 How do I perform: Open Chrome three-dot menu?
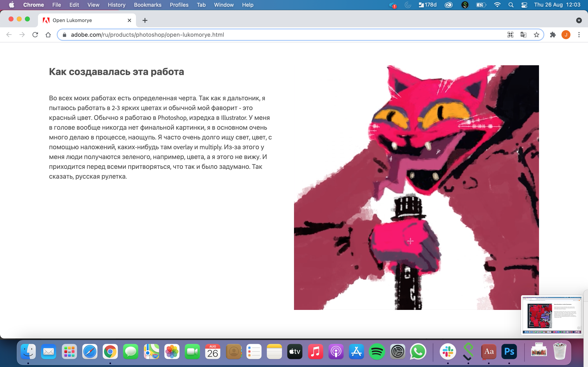[x=579, y=35]
